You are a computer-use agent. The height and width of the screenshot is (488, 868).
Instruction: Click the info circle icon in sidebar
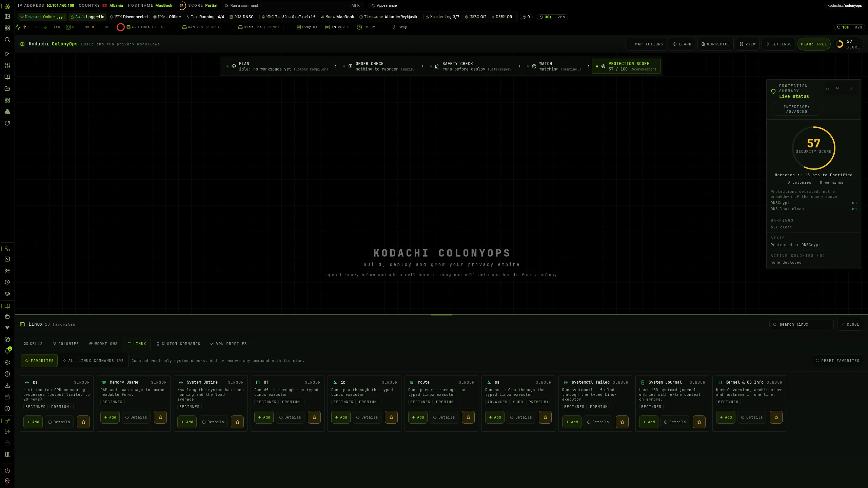pyautogui.click(x=7, y=408)
